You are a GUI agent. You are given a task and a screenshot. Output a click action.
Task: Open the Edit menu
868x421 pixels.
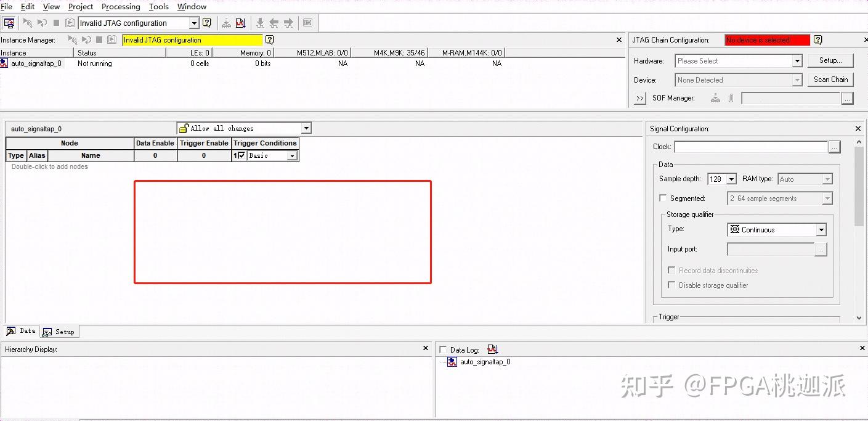point(28,7)
